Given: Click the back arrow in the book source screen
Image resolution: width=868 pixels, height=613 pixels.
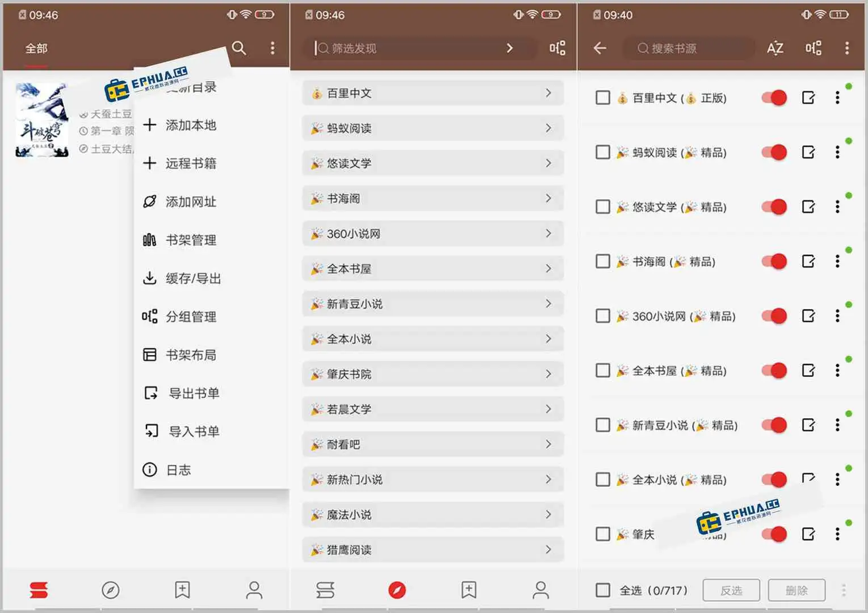Looking at the screenshot, I should [599, 48].
